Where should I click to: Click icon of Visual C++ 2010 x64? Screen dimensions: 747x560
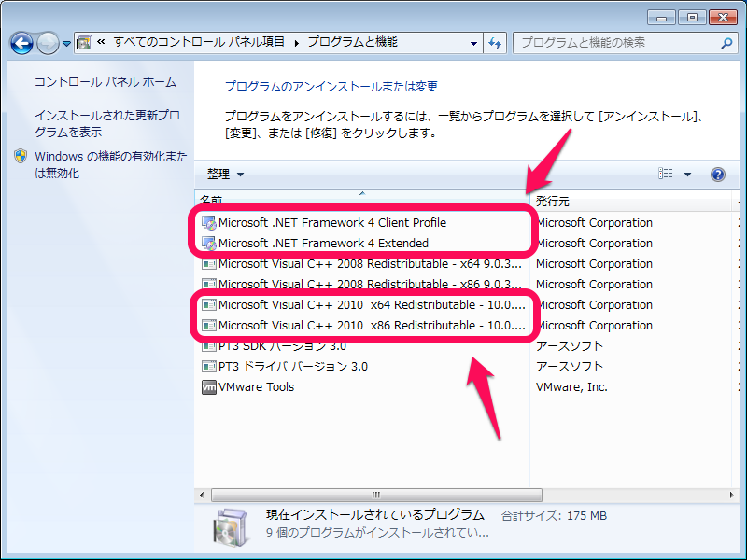(x=208, y=305)
